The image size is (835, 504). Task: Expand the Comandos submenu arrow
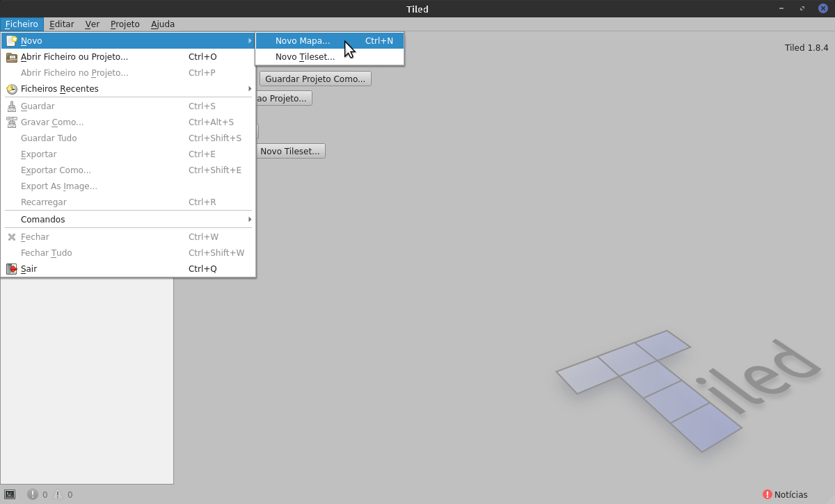250,220
